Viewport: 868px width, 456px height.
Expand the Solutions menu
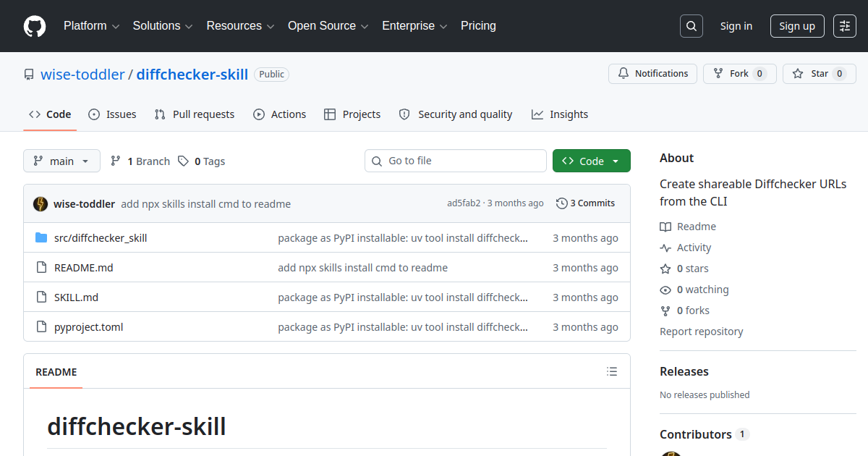(x=163, y=26)
